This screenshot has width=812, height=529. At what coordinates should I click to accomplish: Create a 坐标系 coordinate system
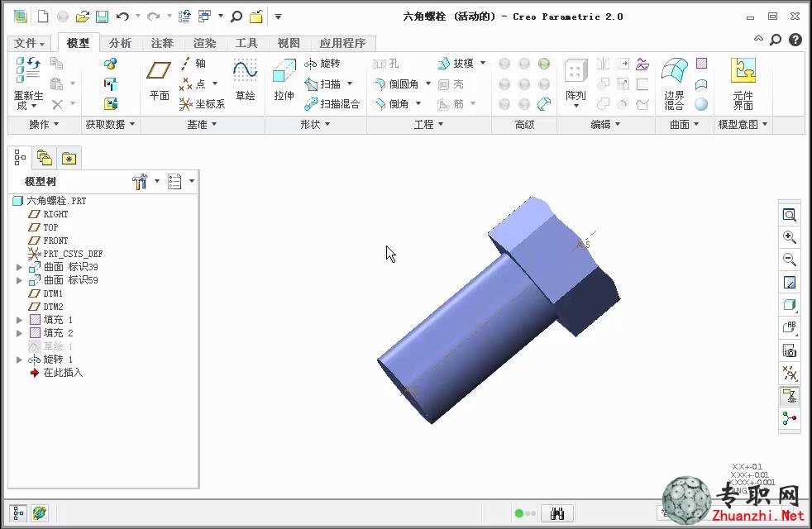click(202, 104)
